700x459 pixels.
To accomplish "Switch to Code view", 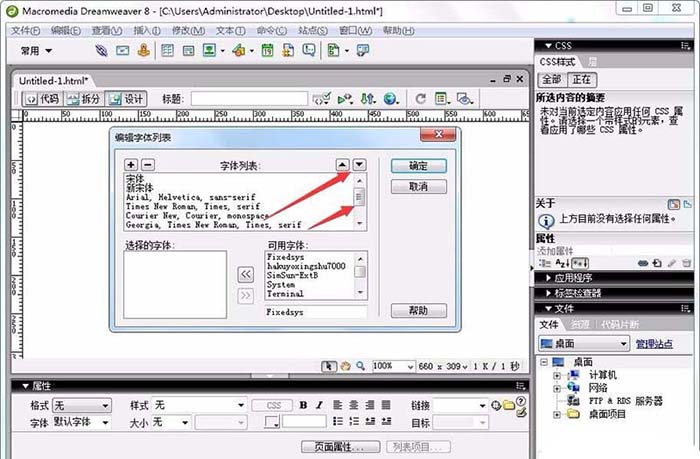I will tap(42, 99).
